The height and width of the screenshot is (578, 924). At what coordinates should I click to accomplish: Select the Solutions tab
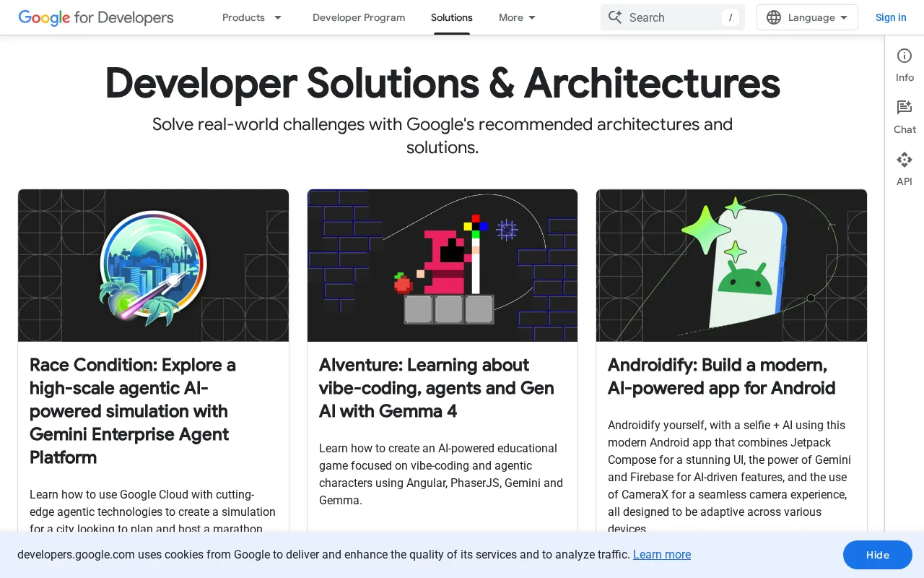[452, 17]
